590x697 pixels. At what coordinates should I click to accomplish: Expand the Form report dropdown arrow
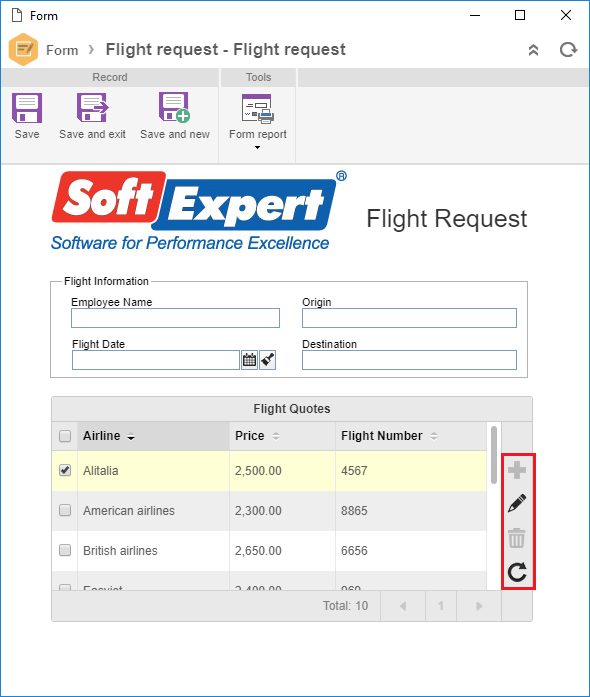257,148
